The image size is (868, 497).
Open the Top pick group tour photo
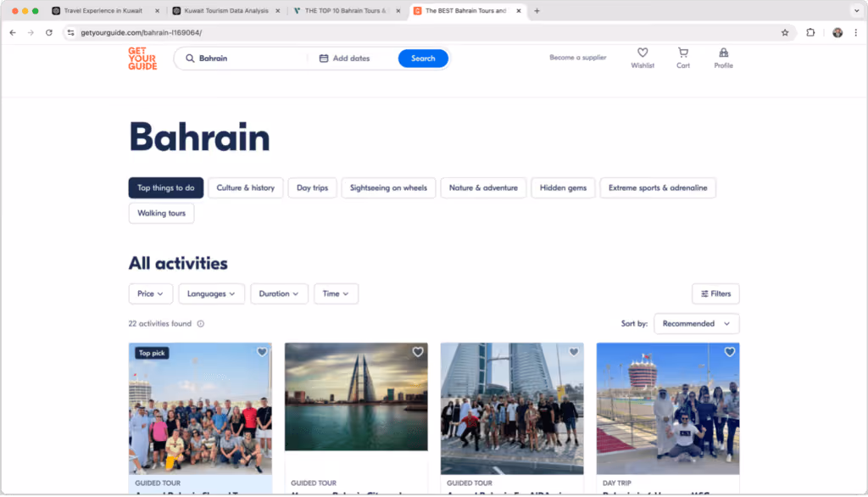(x=200, y=409)
